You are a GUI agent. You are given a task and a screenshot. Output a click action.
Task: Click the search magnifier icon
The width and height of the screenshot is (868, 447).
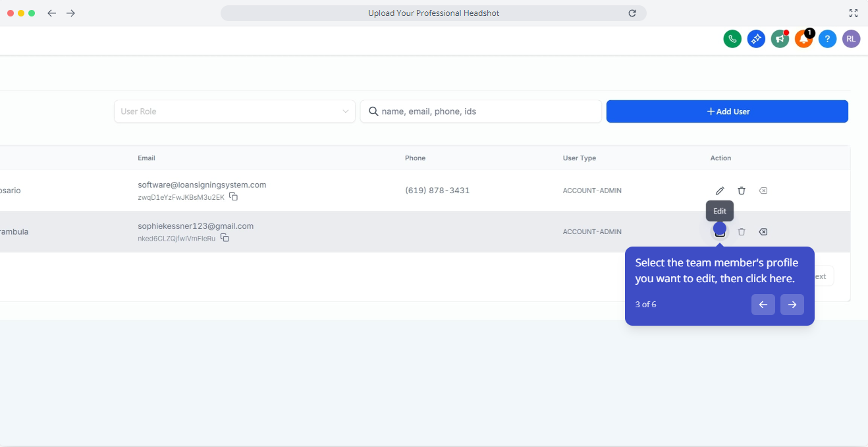pyautogui.click(x=373, y=111)
